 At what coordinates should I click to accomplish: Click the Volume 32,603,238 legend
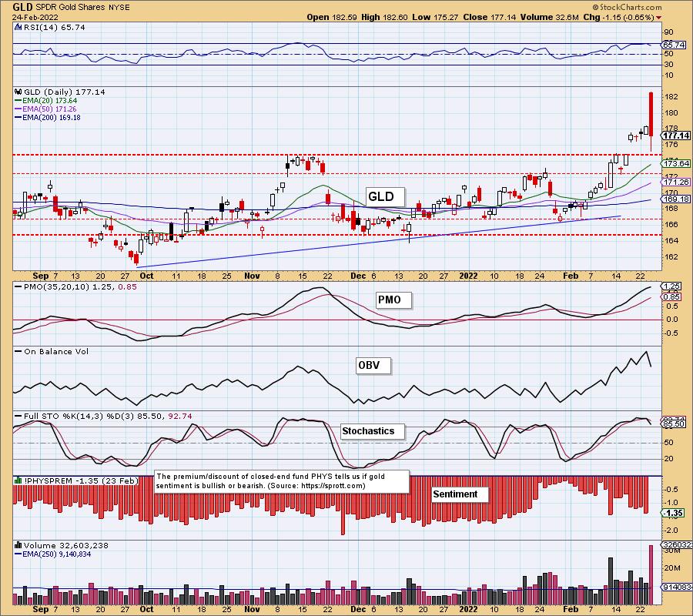66,546
